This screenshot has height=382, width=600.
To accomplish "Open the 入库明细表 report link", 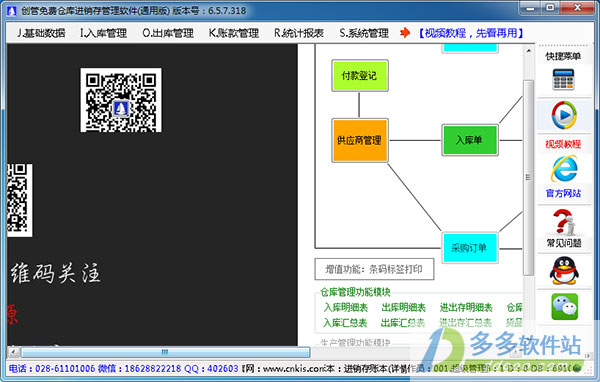I will (346, 307).
